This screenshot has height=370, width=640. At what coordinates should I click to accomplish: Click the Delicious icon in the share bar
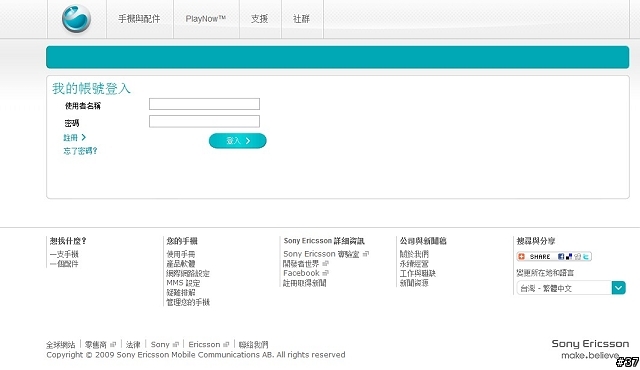[569, 257]
